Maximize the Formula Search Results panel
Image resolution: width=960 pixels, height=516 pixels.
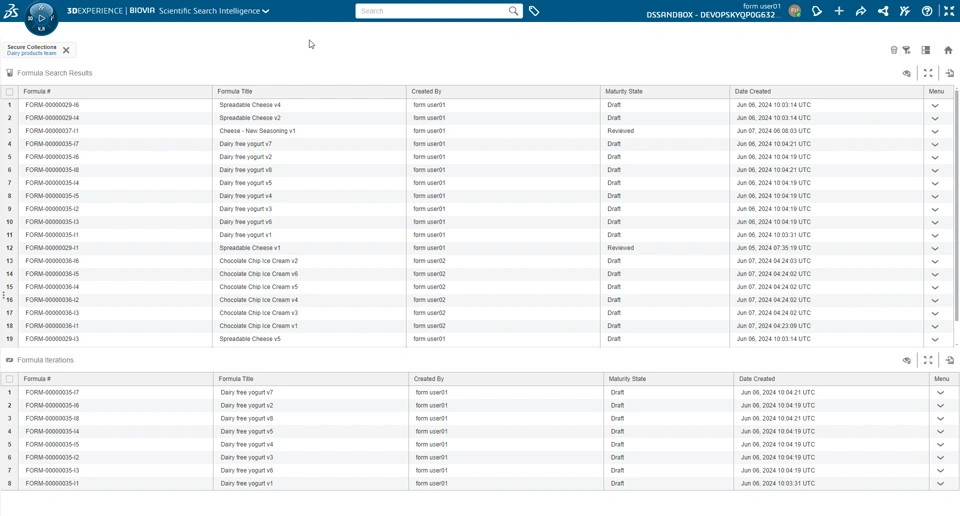point(928,73)
